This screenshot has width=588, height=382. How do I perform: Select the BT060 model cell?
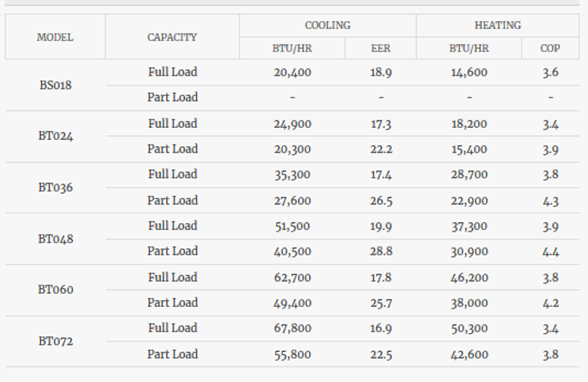(56, 289)
